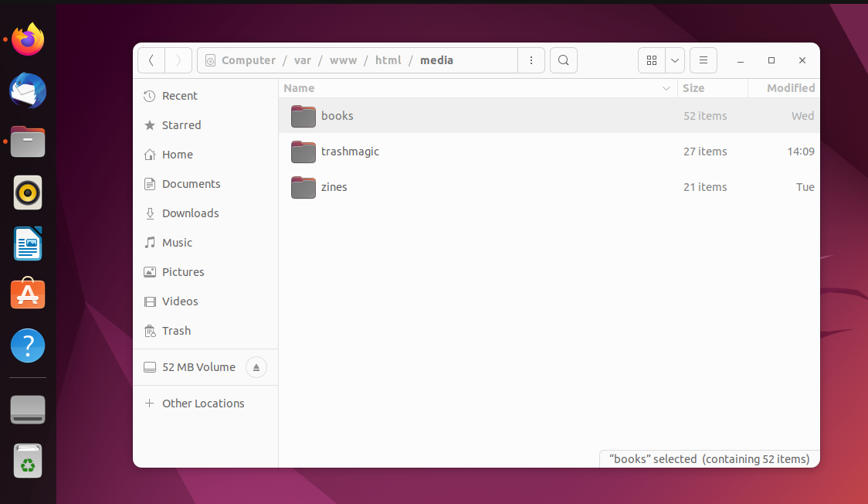
Task: Click the books folder name
Action: tap(337, 116)
